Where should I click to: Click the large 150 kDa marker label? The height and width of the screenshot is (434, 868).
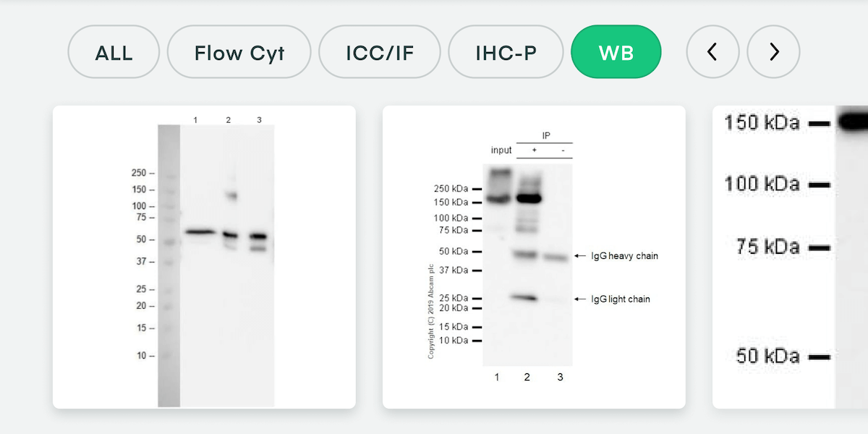click(762, 123)
